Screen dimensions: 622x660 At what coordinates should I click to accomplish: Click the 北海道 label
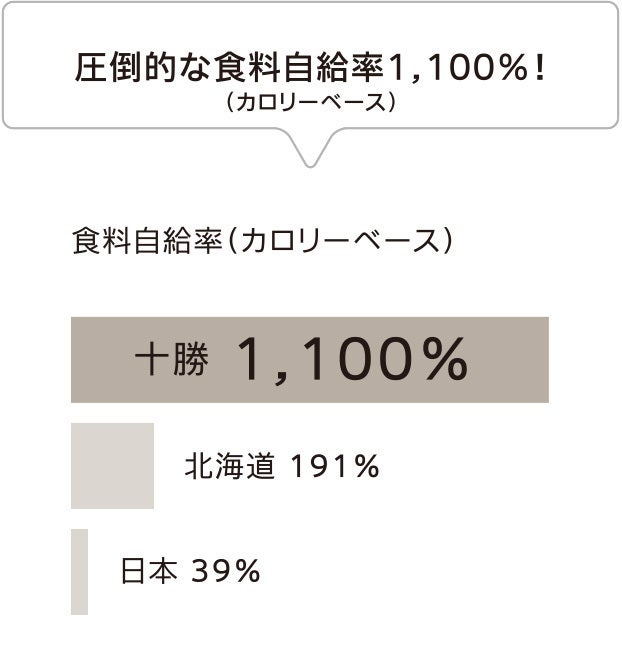(x=229, y=466)
